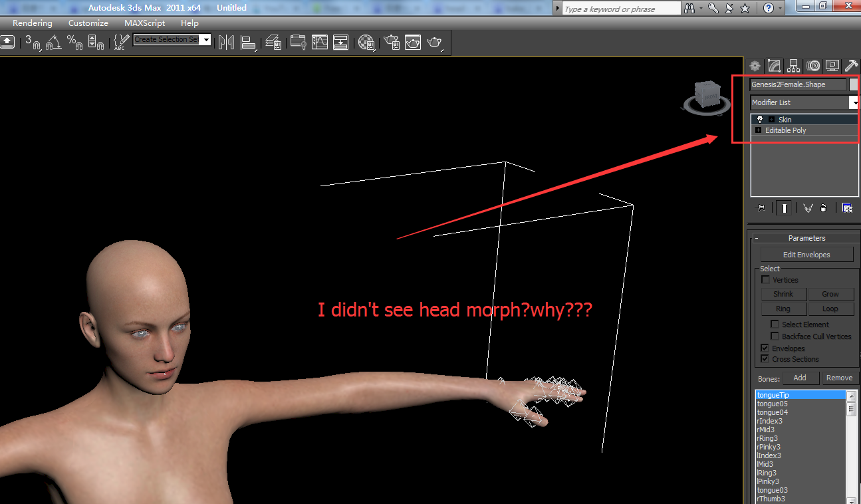Switch to the Utilities panel tab
Screen dimensions: 861x504
(x=851, y=65)
